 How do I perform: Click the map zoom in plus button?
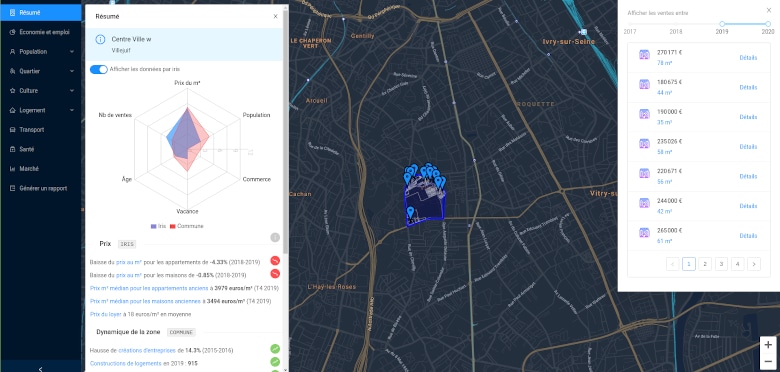tap(768, 345)
